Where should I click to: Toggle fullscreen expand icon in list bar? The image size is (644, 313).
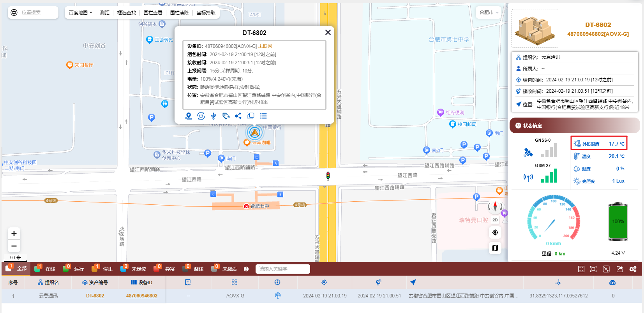(x=593, y=269)
